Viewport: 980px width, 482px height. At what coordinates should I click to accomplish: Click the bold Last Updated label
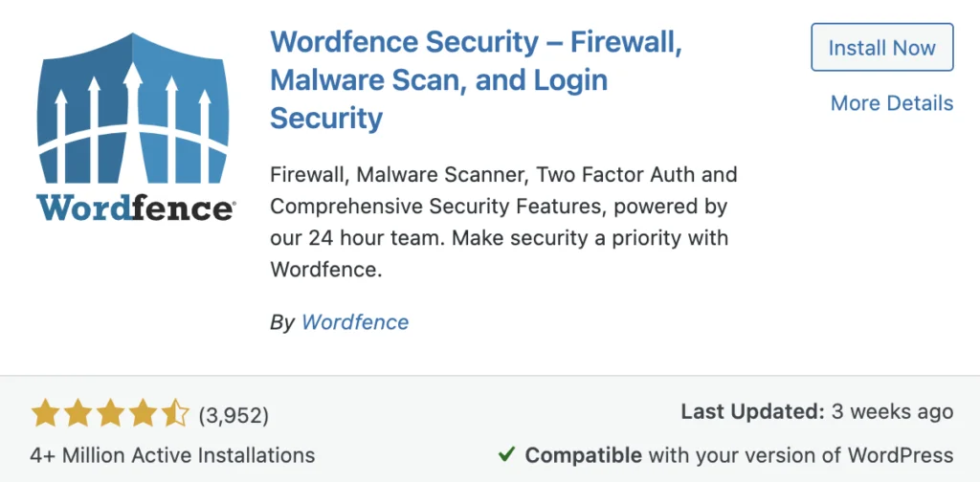753,412
